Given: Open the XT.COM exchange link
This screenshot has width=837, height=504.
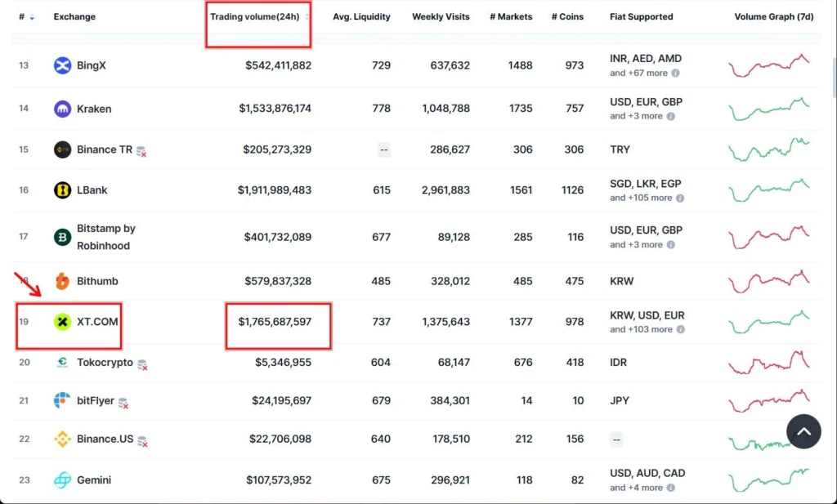Looking at the screenshot, I should [98, 322].
